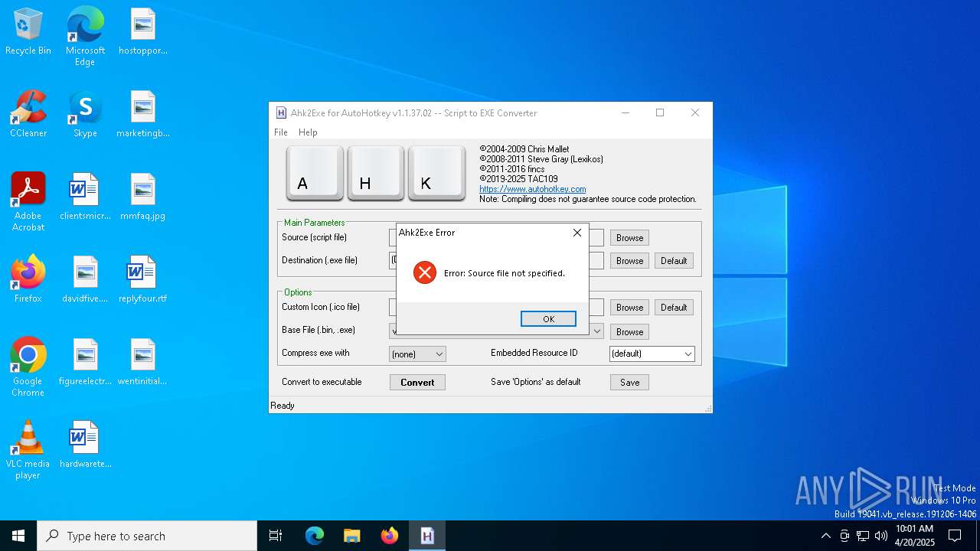Open Task View on taskbar
The height and width of the screenshot is (551, 980).
point(276,536)
